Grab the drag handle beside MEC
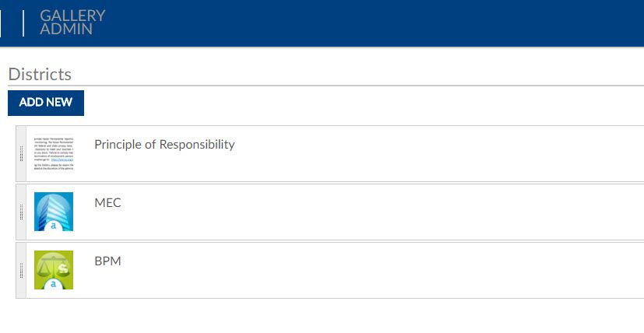This screenshot has height=333, width=644. pyautogui.click(x=21, y=212)
